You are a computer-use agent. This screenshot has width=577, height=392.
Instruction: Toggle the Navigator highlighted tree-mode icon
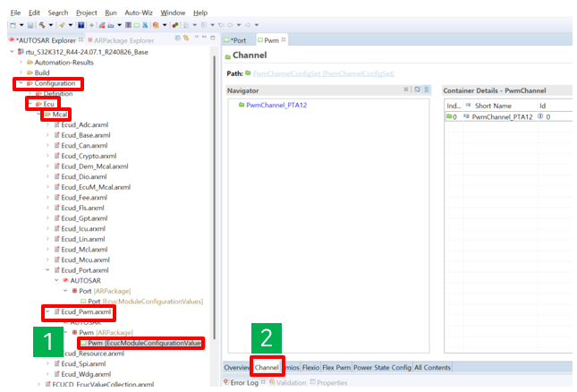pos(427,89)
